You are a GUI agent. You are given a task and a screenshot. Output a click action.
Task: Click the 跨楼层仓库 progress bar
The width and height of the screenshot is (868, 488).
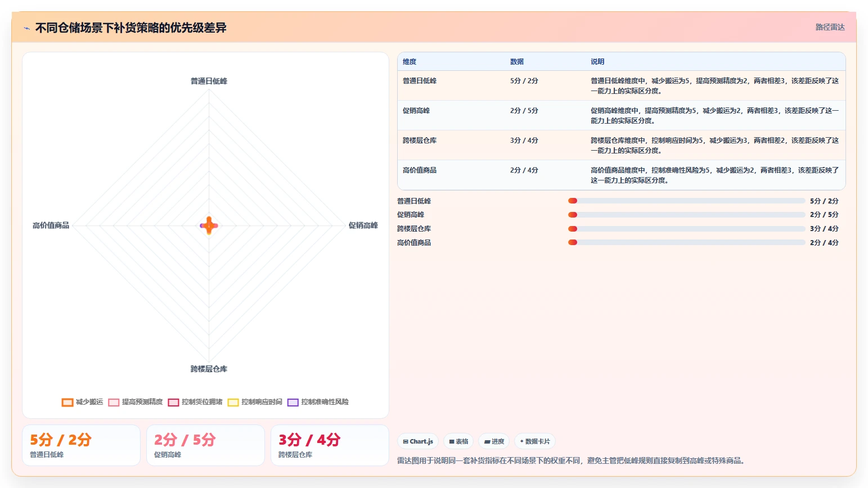pyautogui.click(x=686, y=229)
